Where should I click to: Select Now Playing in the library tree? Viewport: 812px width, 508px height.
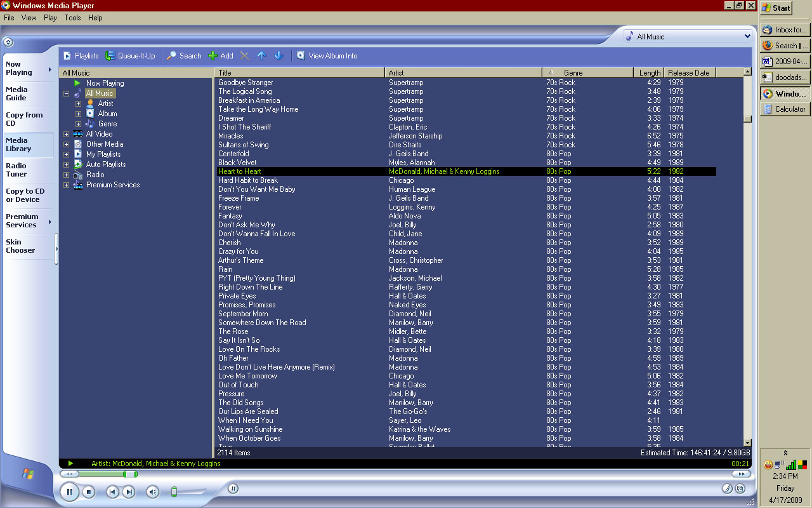click(x=105, y=83)
